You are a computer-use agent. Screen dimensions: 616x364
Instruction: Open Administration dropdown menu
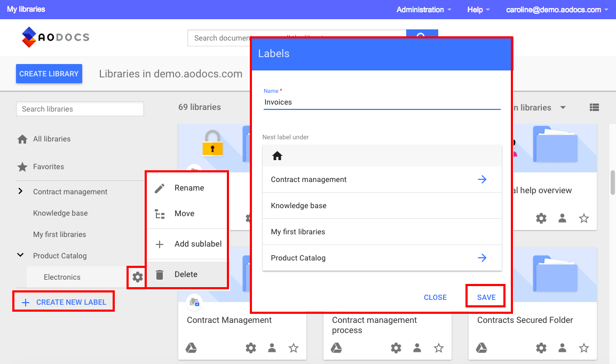[x=424, y=10]
